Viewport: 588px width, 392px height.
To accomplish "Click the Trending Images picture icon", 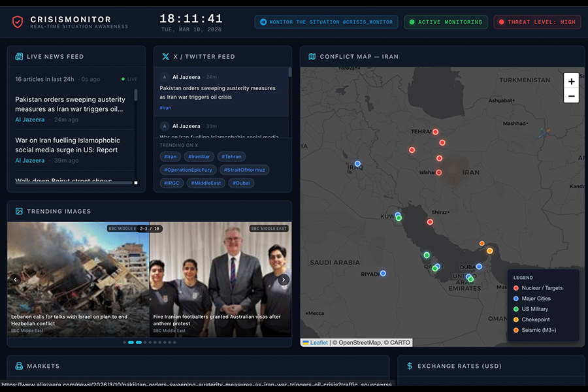I will 19,212.
